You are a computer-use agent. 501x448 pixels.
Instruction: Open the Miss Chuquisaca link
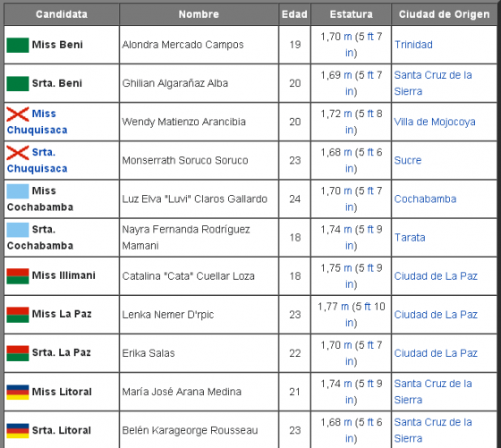pyautogui.click(x=37, y=122)
